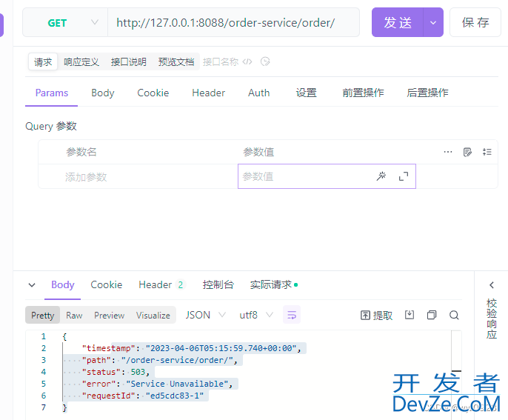Select the Pretty view mode
The image size is (508, 420).
(42, 315)
